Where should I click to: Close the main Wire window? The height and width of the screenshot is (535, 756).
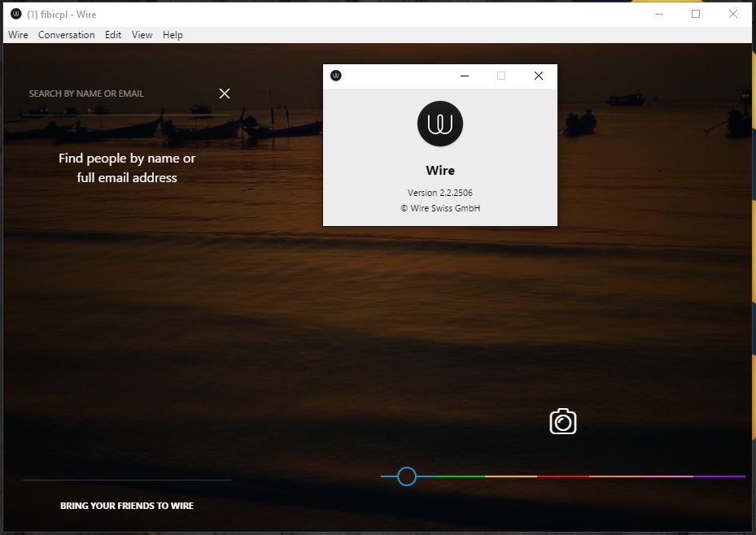(x=733, y=14)
